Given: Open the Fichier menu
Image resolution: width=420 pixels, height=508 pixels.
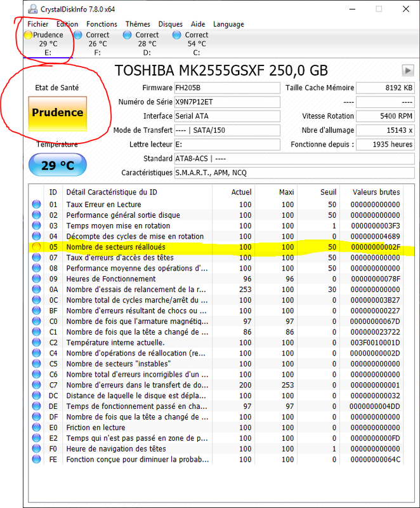Looking at the screenshot, I should click(x=37, y=24).
